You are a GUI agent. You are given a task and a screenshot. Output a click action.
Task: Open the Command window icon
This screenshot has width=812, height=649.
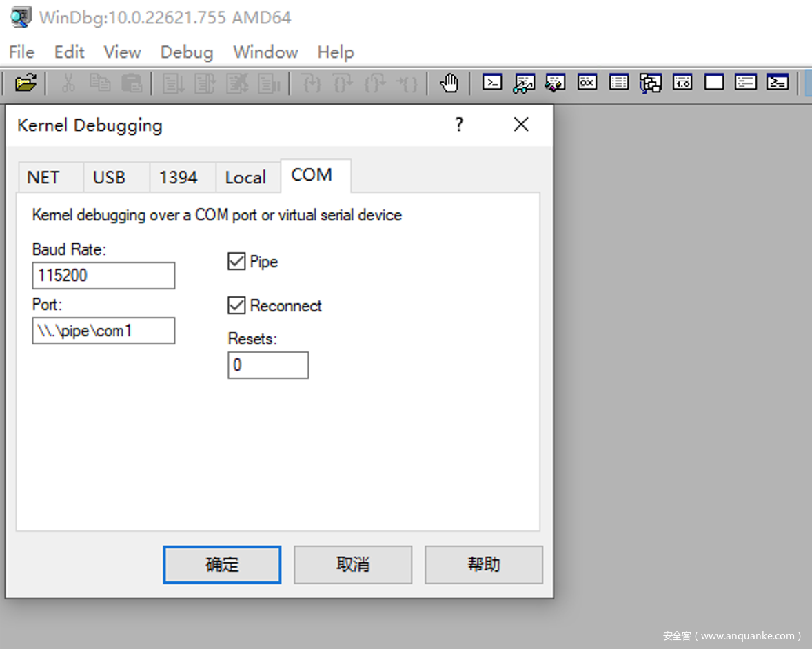click(492, 82)
